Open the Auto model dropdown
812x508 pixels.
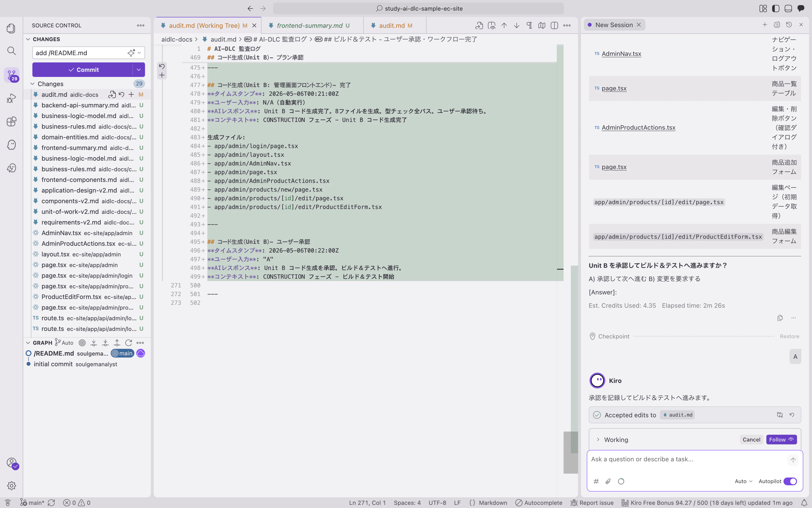pyautogui.click(x=743, y=481)
